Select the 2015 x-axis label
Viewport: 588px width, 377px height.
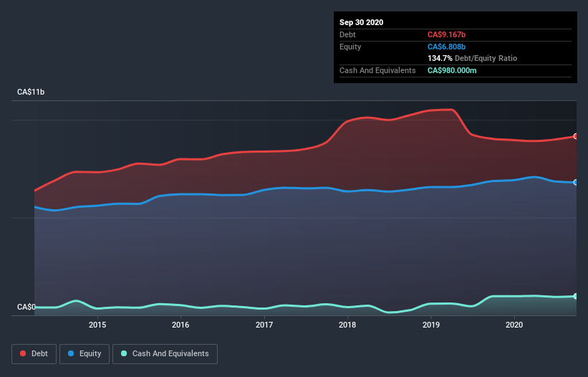97,325
